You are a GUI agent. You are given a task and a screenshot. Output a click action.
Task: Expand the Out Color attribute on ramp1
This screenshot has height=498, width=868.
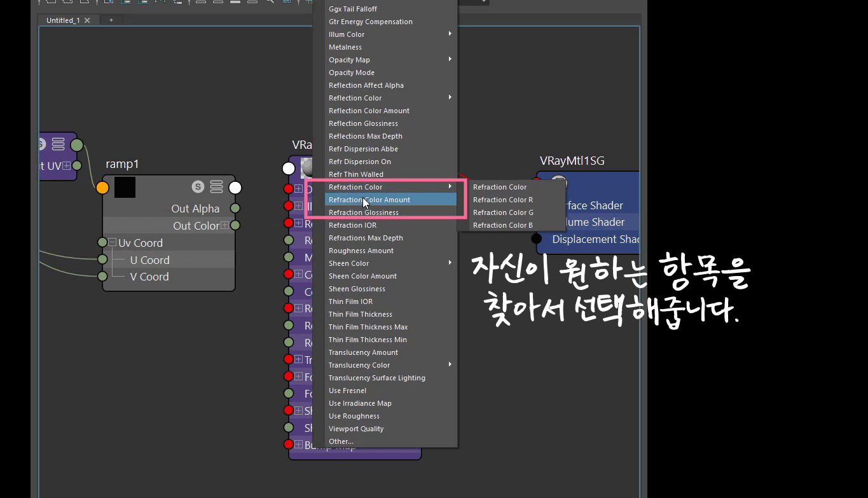point(224,226)
